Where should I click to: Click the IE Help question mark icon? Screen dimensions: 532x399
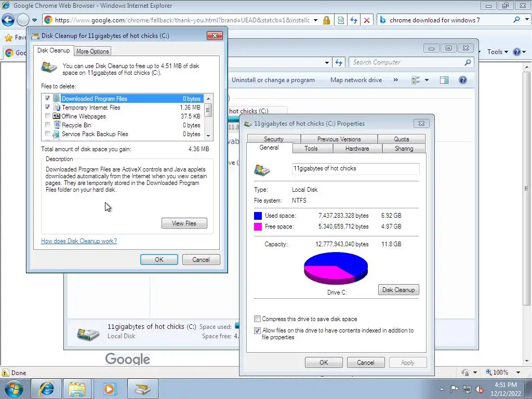[517, 52]
